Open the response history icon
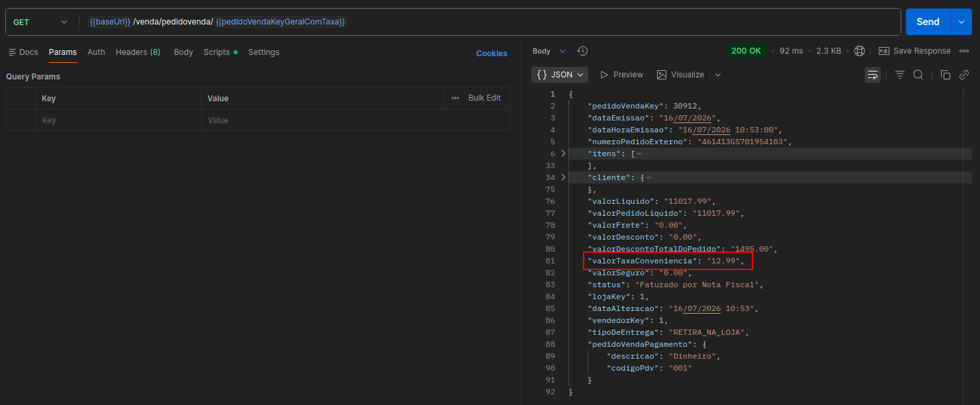980x405 pixels. (x=582, y=51)
